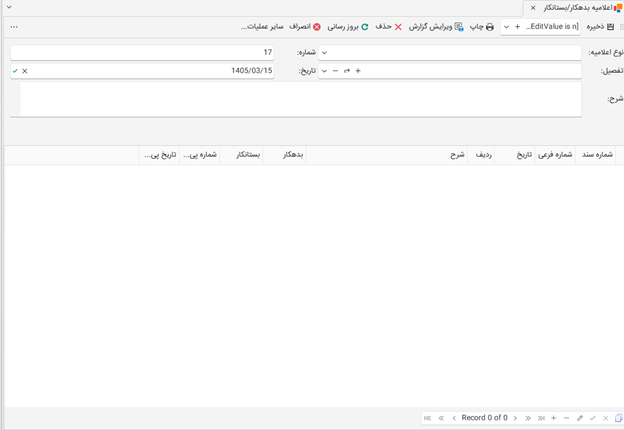Click the toolbar drag handle beside ذخیره
The image size is (624, 430).
[622, 27]
